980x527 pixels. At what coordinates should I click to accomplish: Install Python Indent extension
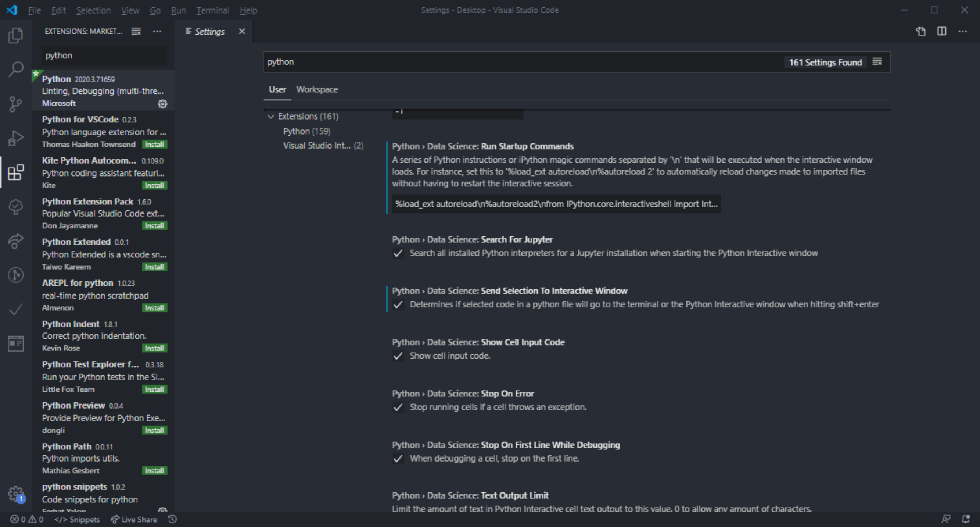[x=154, y=349]
